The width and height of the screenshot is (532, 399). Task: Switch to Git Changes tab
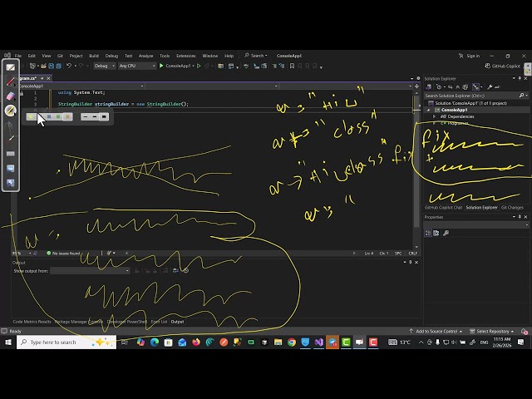coord(512,207)
